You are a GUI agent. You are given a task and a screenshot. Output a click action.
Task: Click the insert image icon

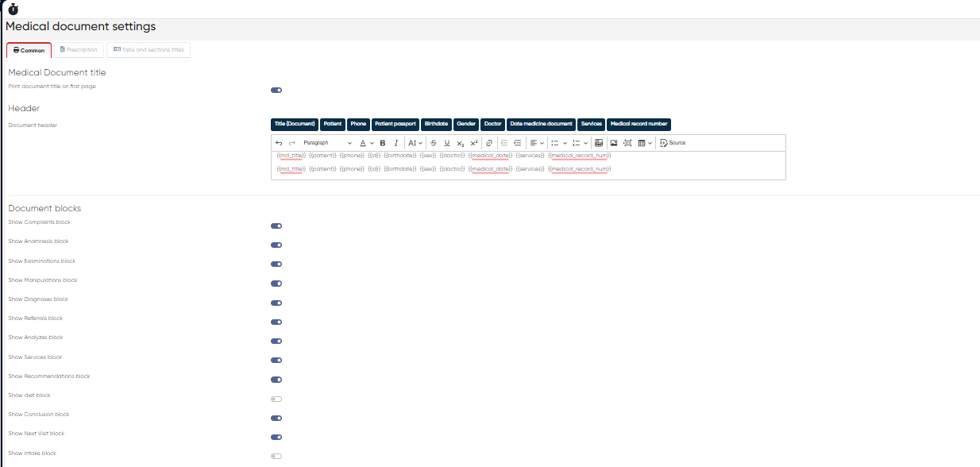coord(614,143)
